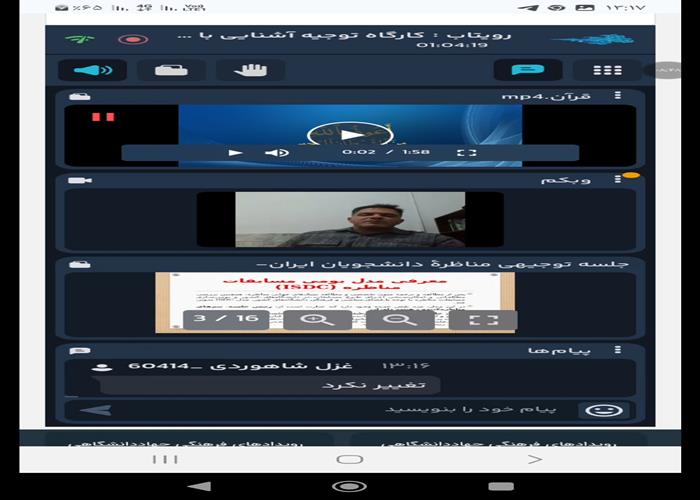Open the chat bubble button in toolbar
700x500 pixels.
pyautogui.click(x=528, y=70)
